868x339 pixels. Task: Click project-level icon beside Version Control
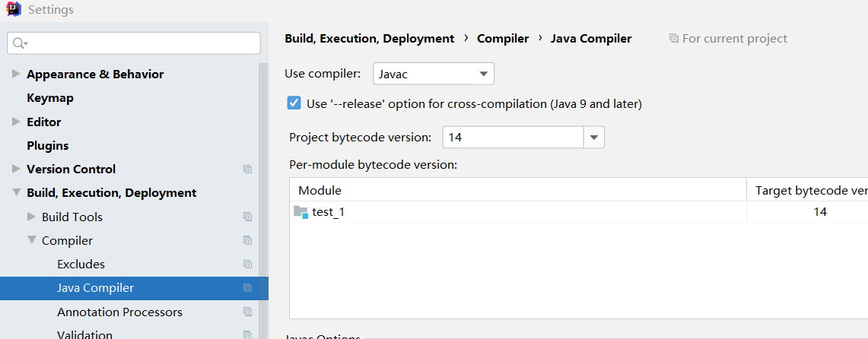[x=247, y=169]
